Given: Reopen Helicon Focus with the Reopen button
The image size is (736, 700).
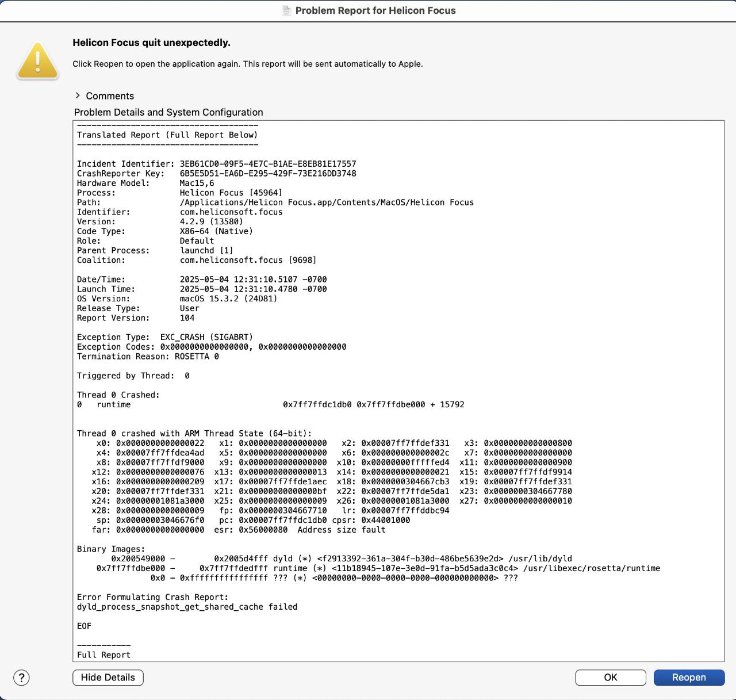Looking at the screenshot, I should point(689,678).
